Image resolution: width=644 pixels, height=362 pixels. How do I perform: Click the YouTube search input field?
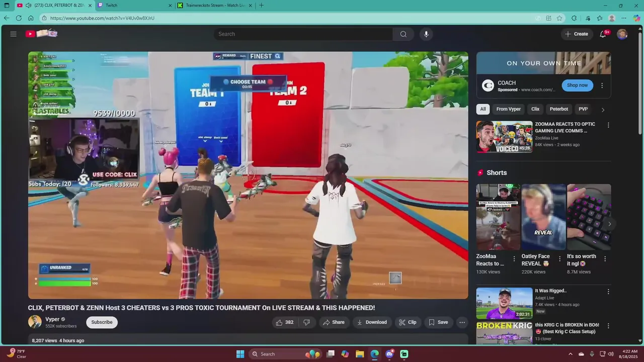point(303,34)
